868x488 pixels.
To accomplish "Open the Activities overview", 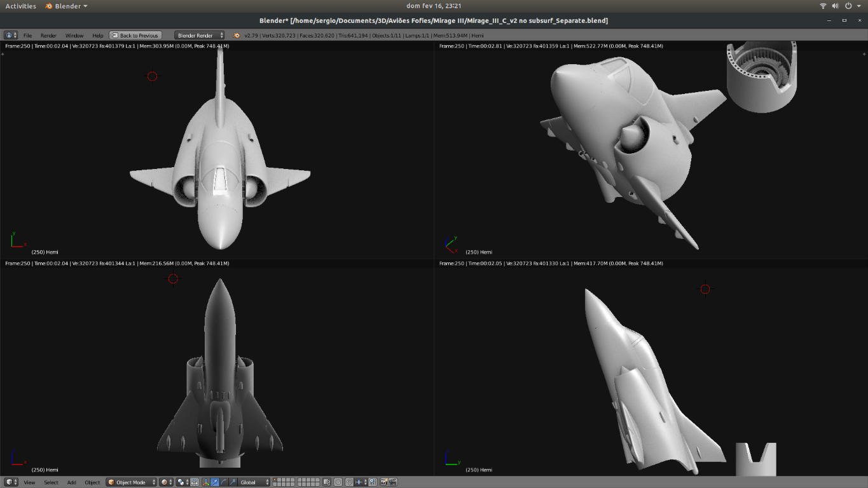I will (x=20, y=6).
